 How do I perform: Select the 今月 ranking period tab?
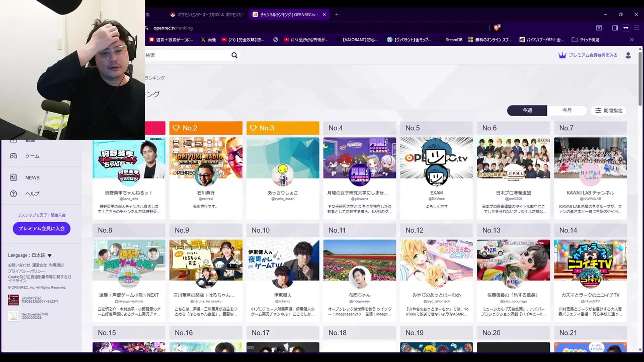567,111
